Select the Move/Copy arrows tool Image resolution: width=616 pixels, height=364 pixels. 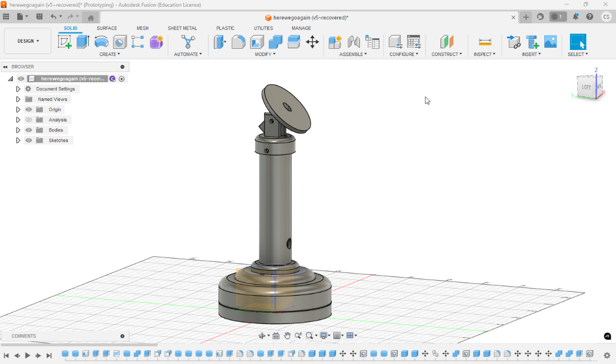pyautogui.click(x=312, y=42)
